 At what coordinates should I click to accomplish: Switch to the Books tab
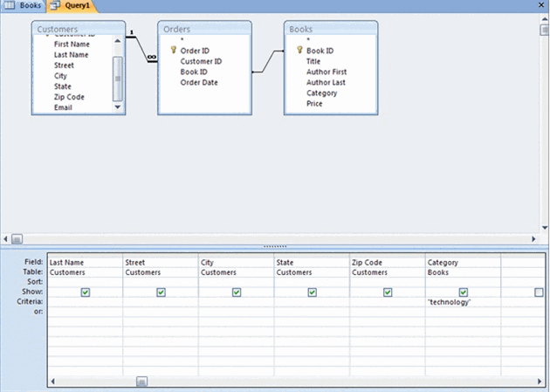pos(24,5)
